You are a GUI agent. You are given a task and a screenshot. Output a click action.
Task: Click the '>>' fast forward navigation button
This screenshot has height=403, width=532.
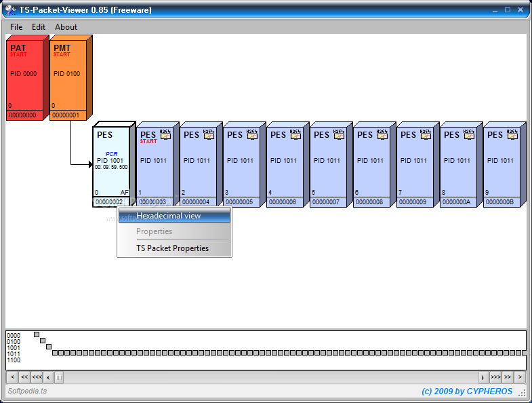pos(508,377)
